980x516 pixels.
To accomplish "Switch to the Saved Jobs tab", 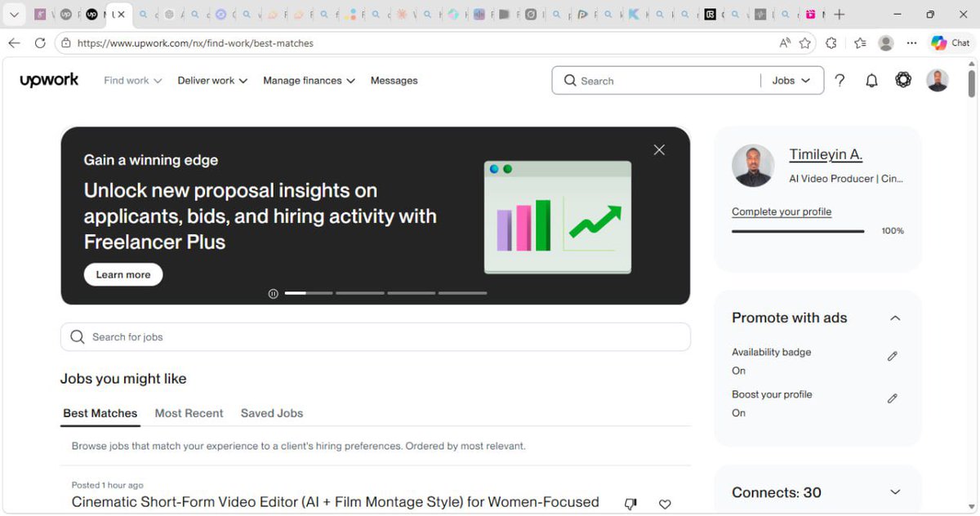I will (272, 413).
